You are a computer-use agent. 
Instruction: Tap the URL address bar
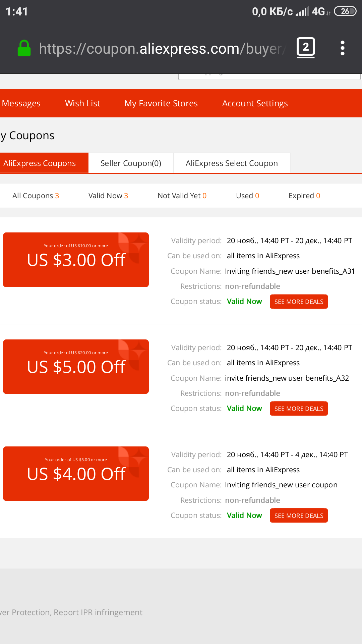(x=162, y=49)
